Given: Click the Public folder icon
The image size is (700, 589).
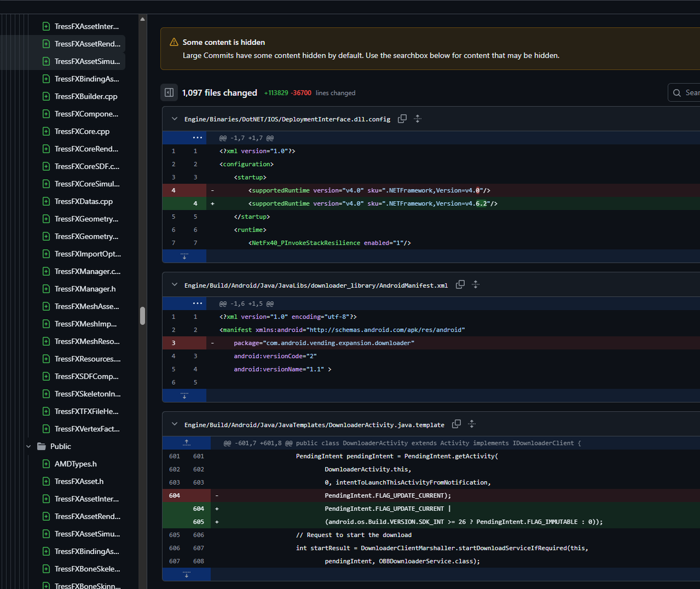Looking at the screenshot, I should [41, 446].
